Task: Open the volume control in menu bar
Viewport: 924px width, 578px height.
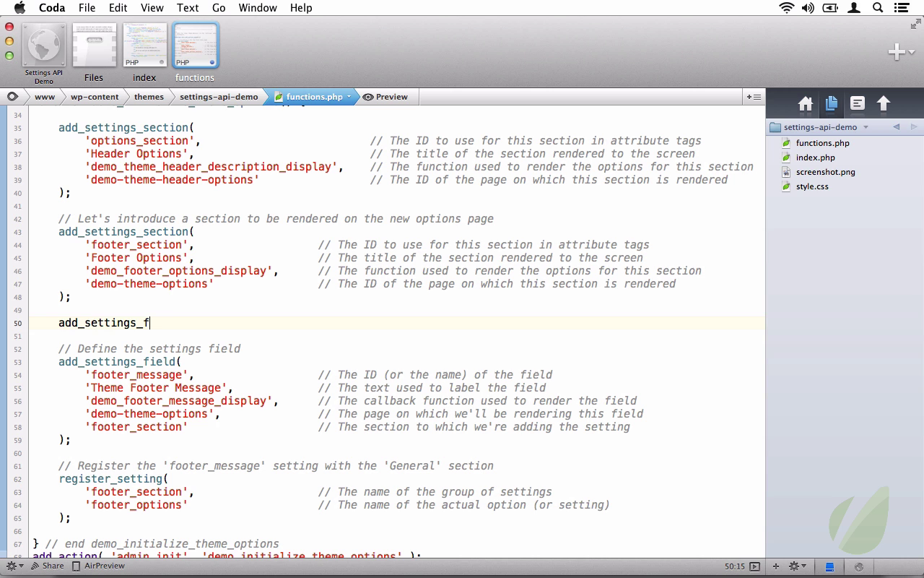Action: tap(808, 8)
